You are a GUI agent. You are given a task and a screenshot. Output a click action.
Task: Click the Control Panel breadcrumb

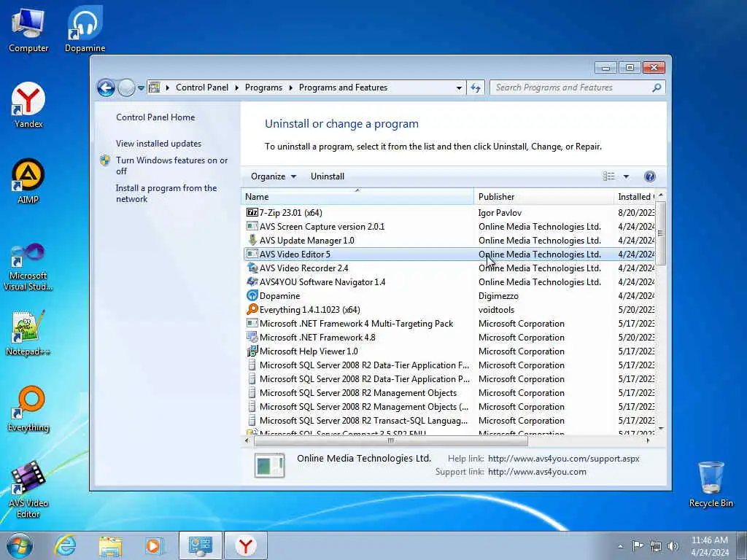tap(202, 87)
